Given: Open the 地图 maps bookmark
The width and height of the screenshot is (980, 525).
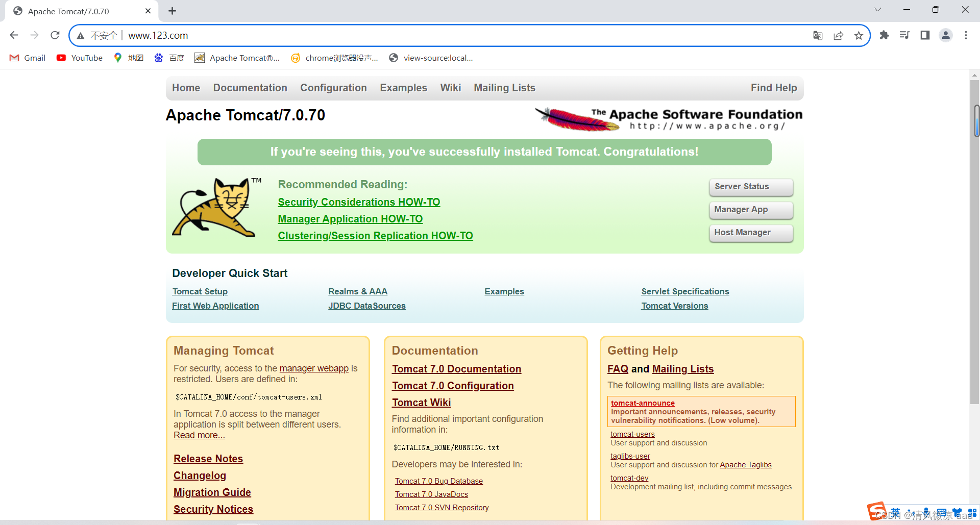Looking at the screenshot, I should click(x=129, y=58).
